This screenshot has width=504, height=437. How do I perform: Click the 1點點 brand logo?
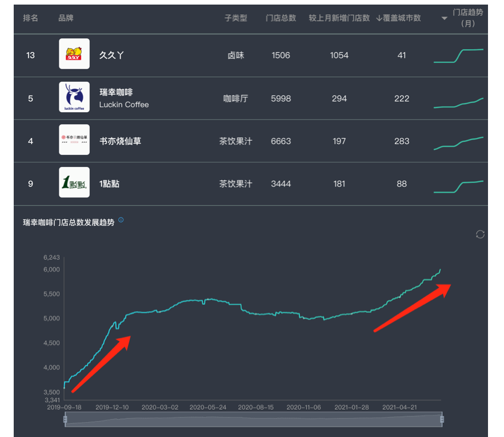click(x=74, y=183)
